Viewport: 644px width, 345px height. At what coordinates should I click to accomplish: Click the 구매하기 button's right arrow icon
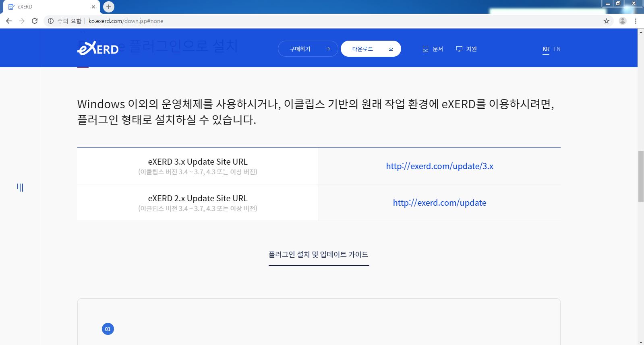(x=328, y=49)
